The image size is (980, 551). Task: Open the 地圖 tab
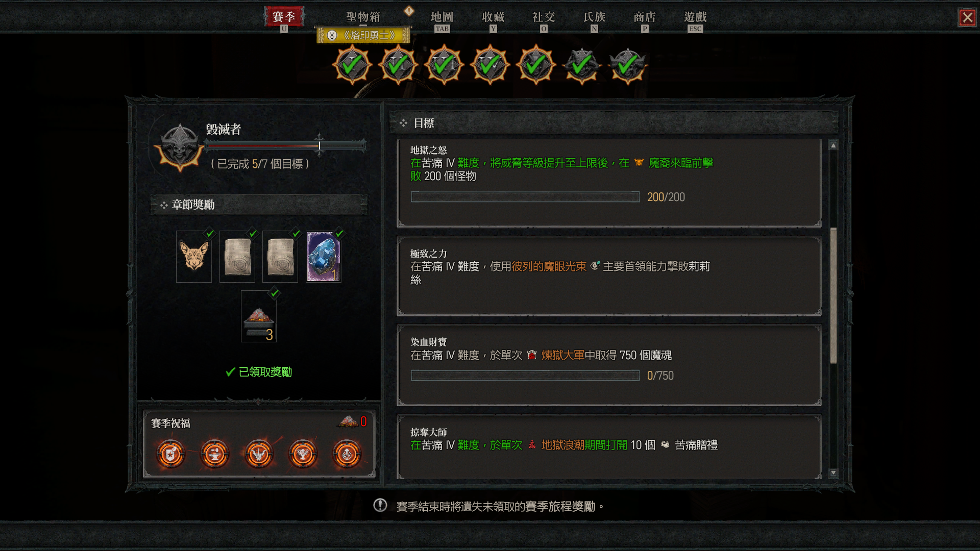tap(442, 17)
